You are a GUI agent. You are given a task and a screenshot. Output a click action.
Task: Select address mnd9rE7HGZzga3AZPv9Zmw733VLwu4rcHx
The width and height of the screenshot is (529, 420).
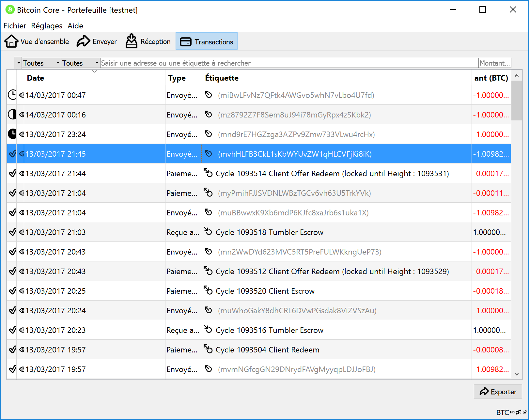296,134
